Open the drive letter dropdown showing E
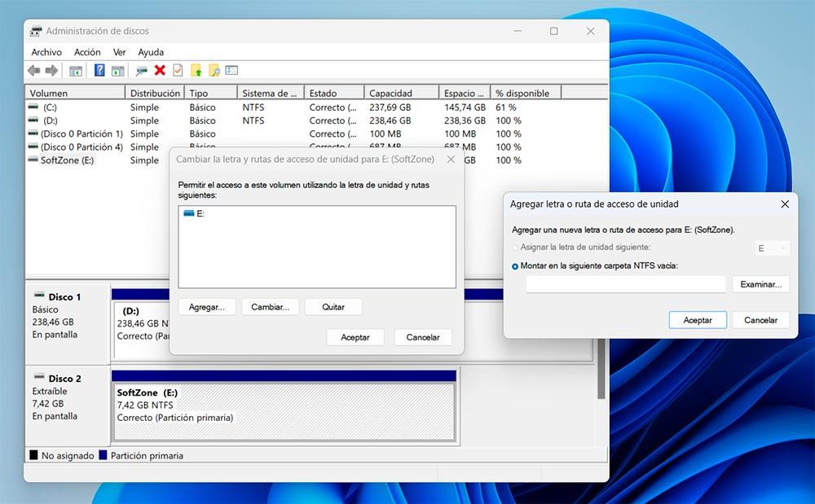Viewport: 815px width, 504px height. [771, 248]
